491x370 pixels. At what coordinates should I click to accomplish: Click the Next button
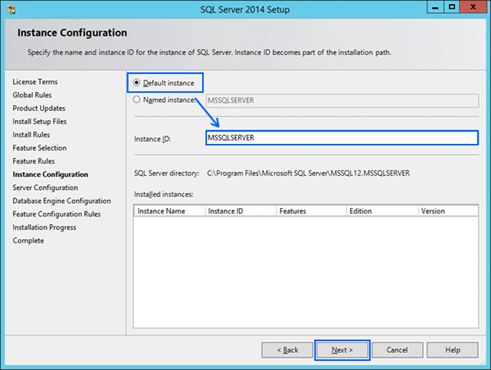pyautogui.click(x=342, y=350)
